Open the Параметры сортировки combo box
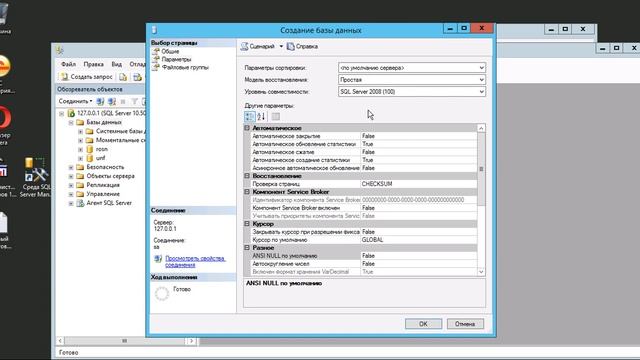640x360 pixels. [x=412, y=68]
